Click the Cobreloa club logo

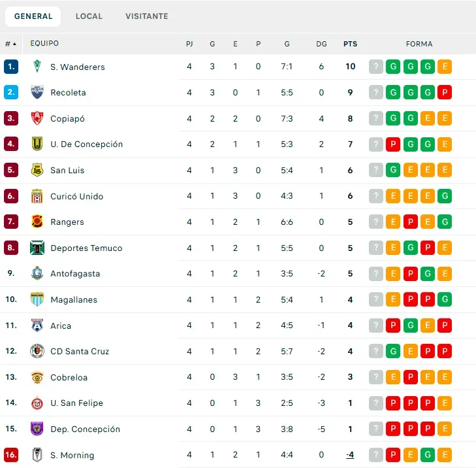[x=37, y=377]
